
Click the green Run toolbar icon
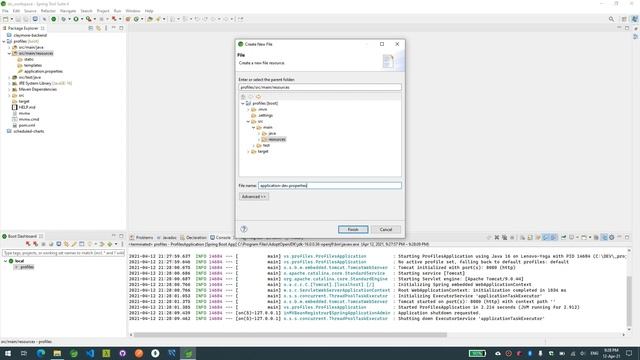(76, 19)
